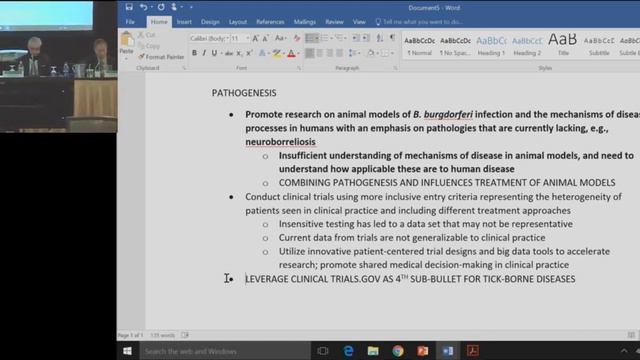Switch to the Insert ribbon tab

(x=184, y=22)
